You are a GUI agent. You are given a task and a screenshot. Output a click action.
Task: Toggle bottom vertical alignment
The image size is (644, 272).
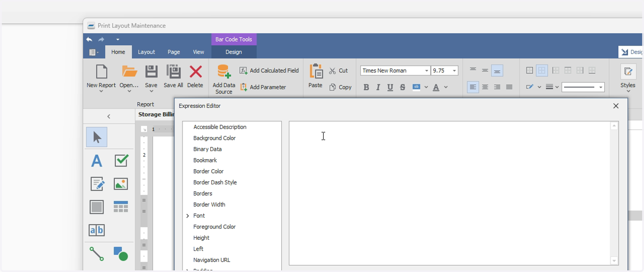pos(497,70)
